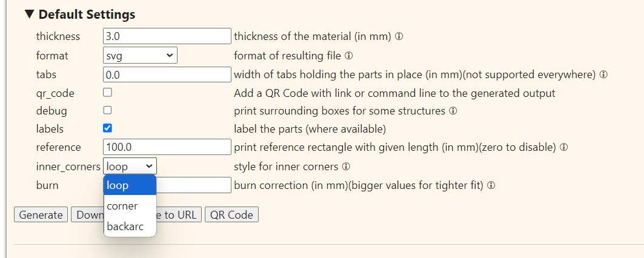Click info icon next to debug description

click(x=453, y=111)
